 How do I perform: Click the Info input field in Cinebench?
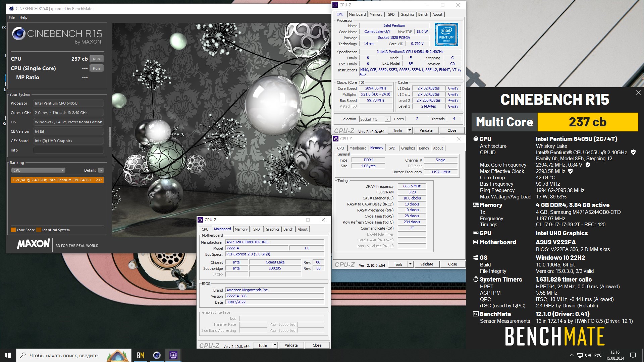(x=68, y=150)
